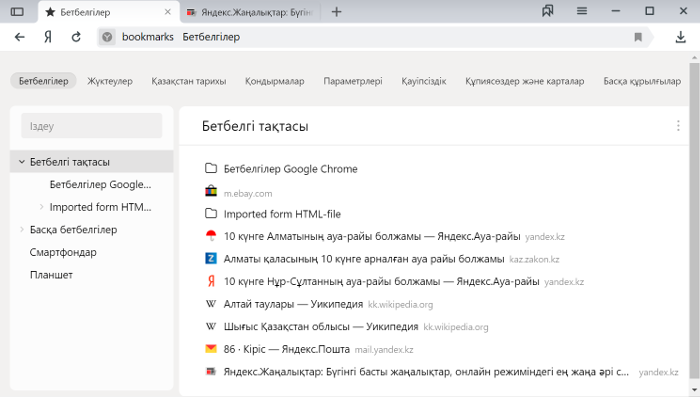This screenshot has height=397, width=700.
Task: Open Алтай таулары — Уикипедия bookmark
Action: [293, 304]
